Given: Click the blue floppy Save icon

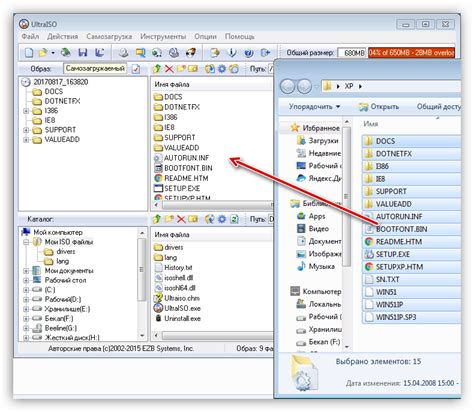Looking at the screenshot, I should 83,53.
